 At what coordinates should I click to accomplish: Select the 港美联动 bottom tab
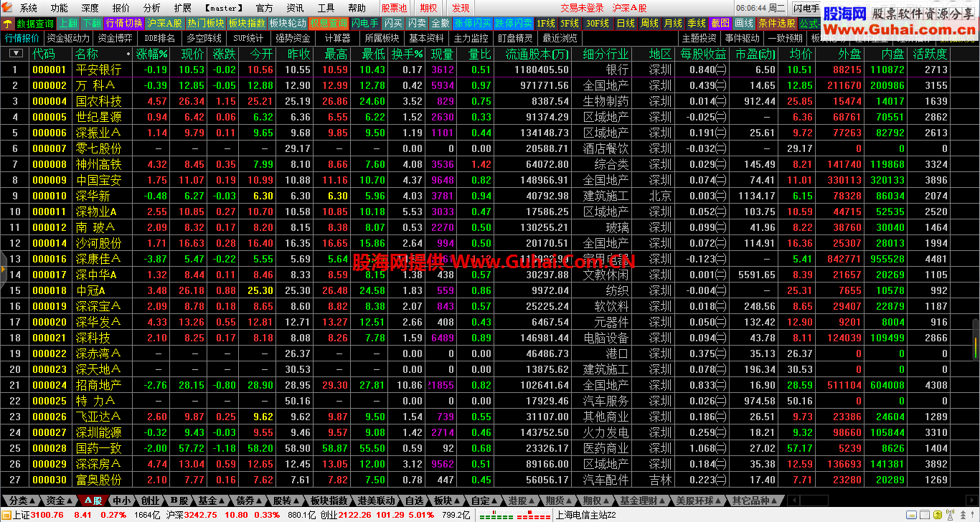[x=377, y=500]
